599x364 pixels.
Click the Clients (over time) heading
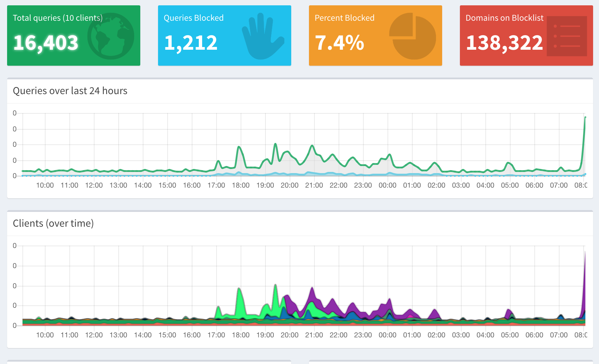(x=53, y=223)
